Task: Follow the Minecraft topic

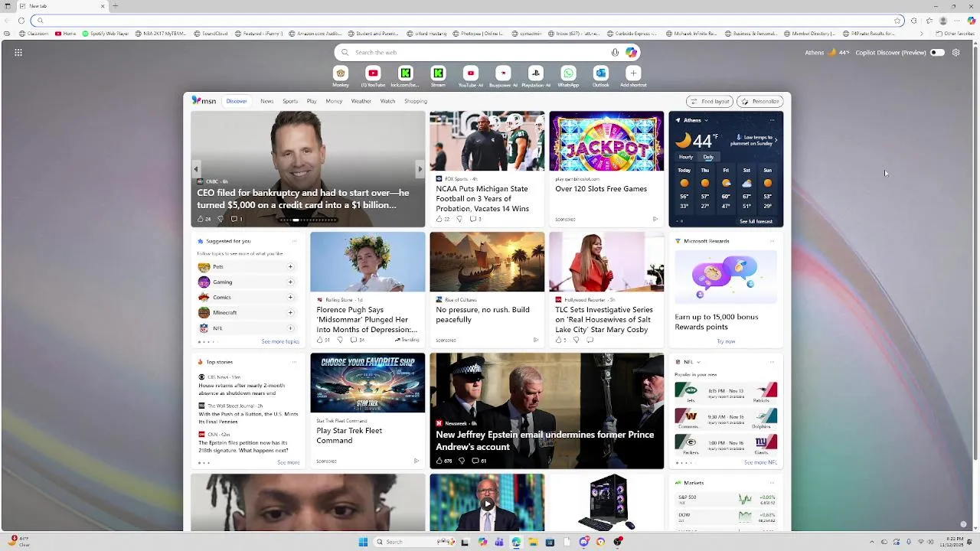Action: (290, 313)
